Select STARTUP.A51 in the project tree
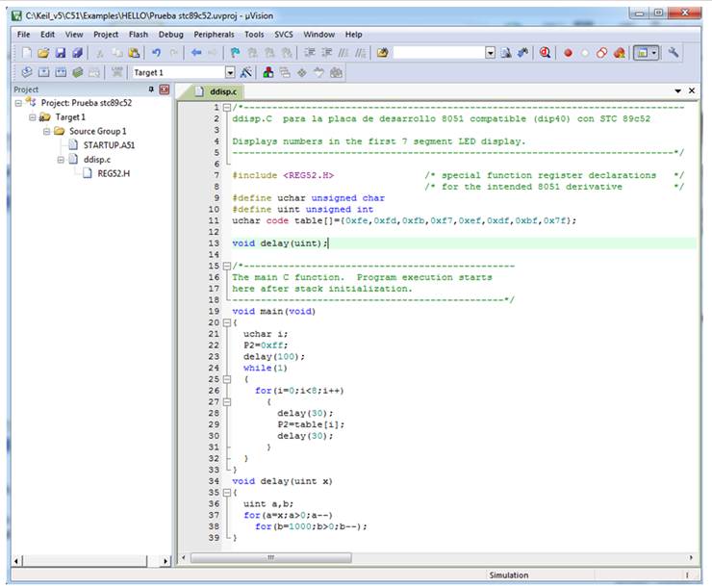This screenshot has width=712, height=588. [109, 145]
